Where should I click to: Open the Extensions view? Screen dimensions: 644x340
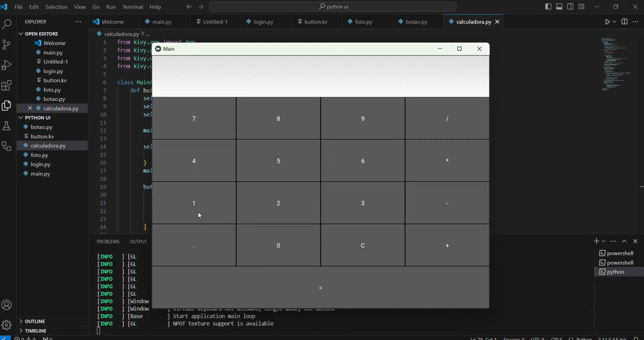[x=7, y=85]
